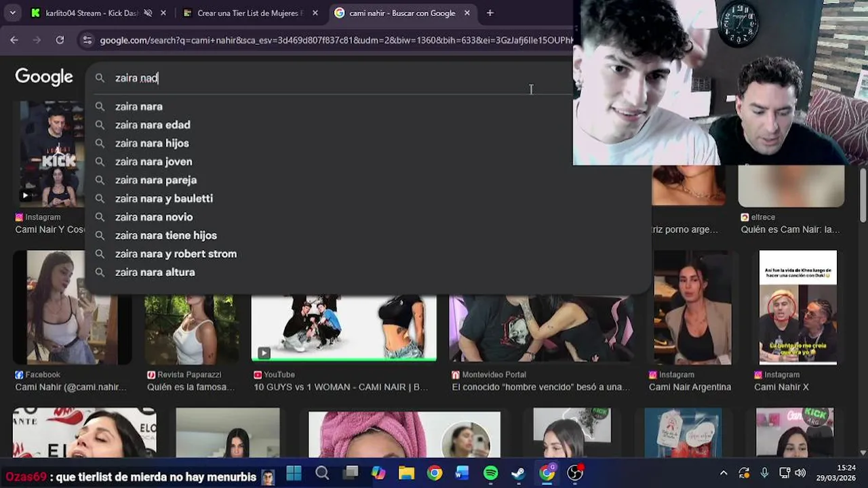The height and width of the screenshot is (488, 868).
Task: Open Revista Paparazzi image thumbnail
Action: pyautogui.click(x=192, y=330)
